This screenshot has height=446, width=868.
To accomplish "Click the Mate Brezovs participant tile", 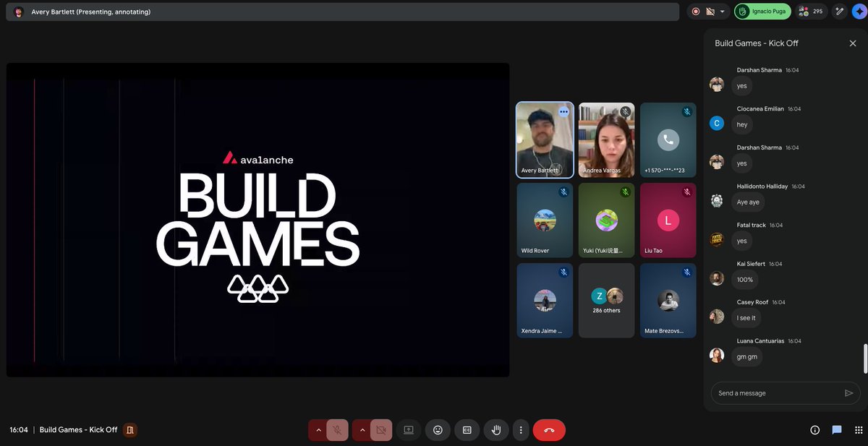I will pos(668,300).
